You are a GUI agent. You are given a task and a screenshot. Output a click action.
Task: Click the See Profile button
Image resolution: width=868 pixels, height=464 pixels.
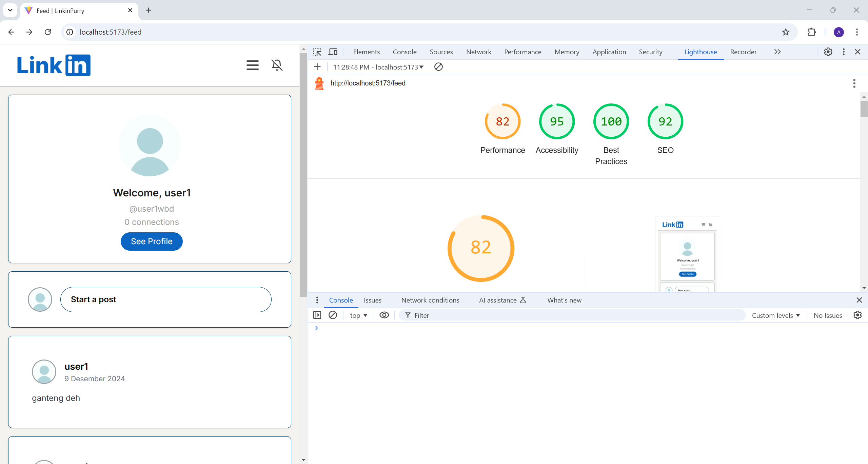tap(152, 241)
